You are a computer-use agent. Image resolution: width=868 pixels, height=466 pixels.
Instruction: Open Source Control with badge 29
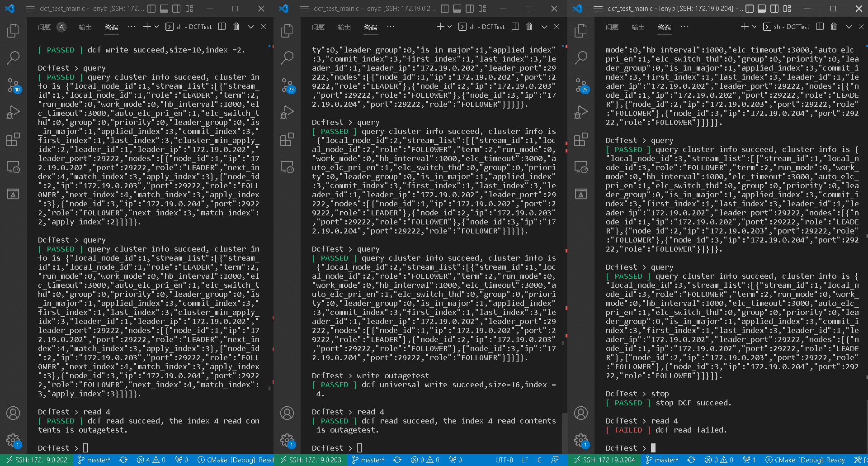(581, 85)
